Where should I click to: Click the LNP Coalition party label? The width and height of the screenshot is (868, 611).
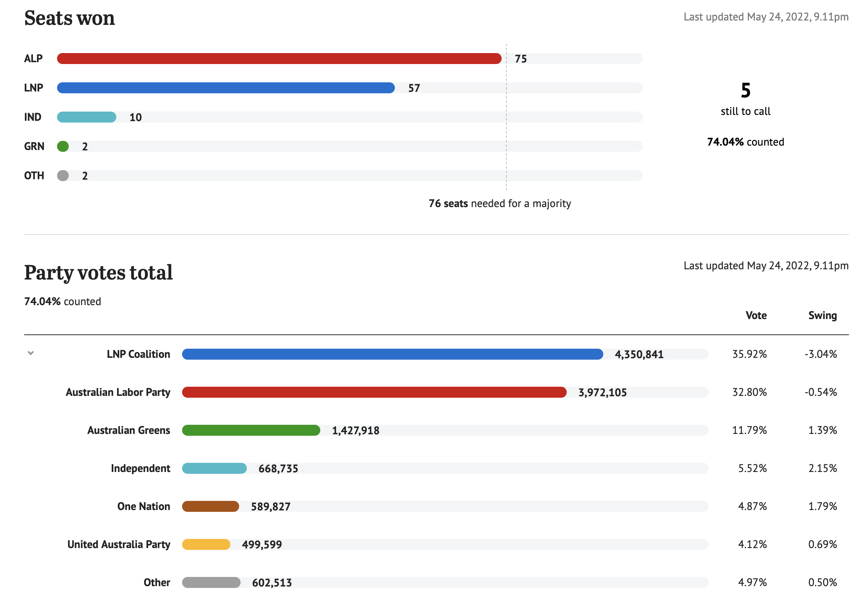(x=138, y=354)
